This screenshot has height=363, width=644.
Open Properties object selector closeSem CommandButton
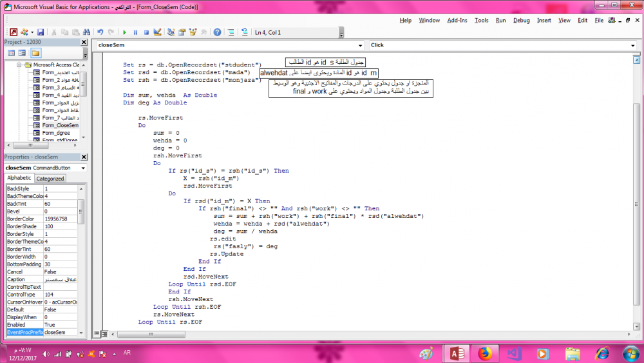83,168
